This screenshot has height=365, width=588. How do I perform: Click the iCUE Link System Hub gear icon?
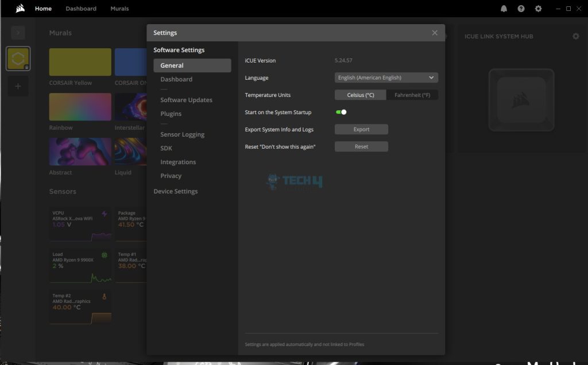pyautogui.click(x=575, y=36)
